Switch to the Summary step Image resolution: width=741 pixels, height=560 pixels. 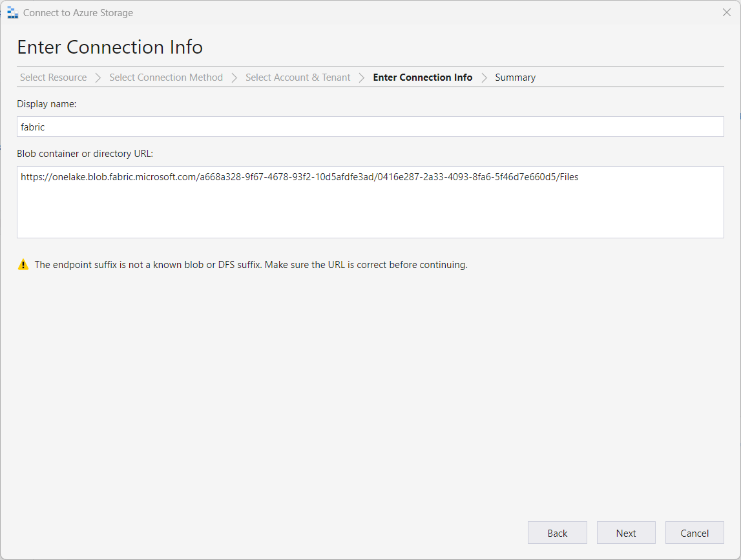(x=515, y=78)
